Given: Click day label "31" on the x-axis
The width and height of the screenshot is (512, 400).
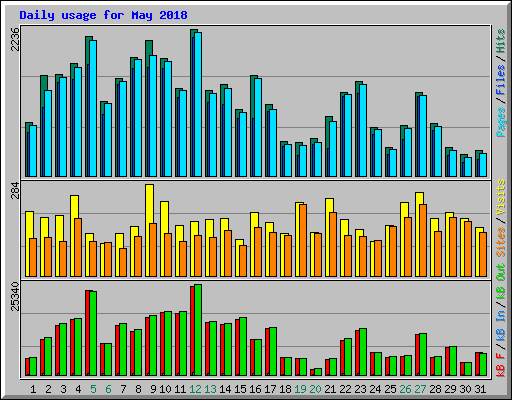Looking at the screenshot, I should coord(480,389).
